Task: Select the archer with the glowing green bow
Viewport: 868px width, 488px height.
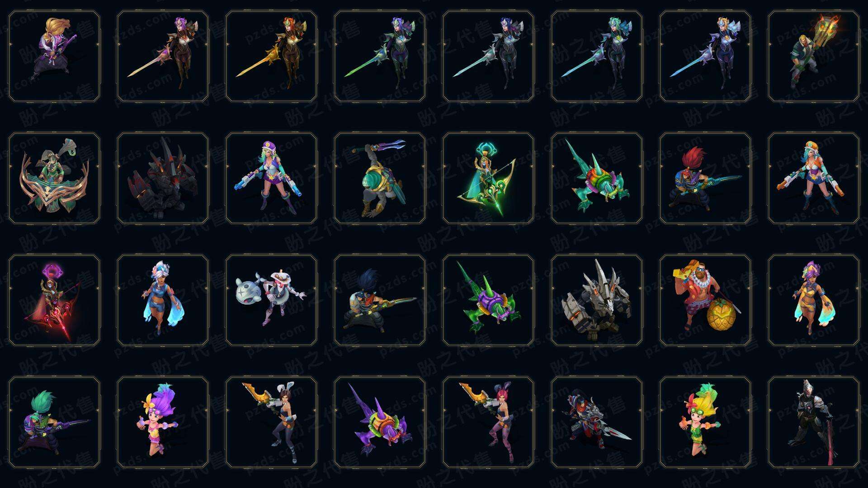Action: point(488,178)
